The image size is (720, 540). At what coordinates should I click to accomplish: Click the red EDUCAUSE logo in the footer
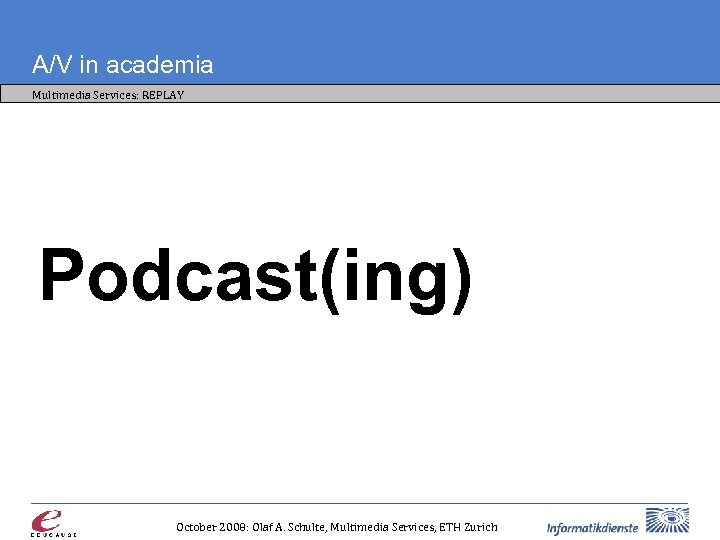(53, 523)
